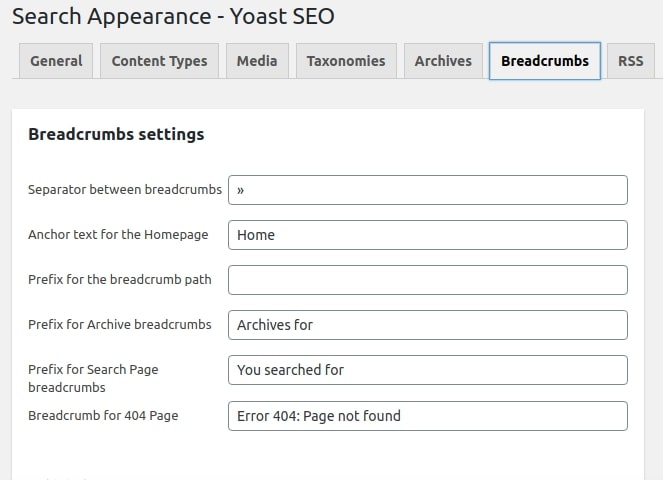Click the Prefix for Archive breadcrumbs label

(x=120, y=324)
